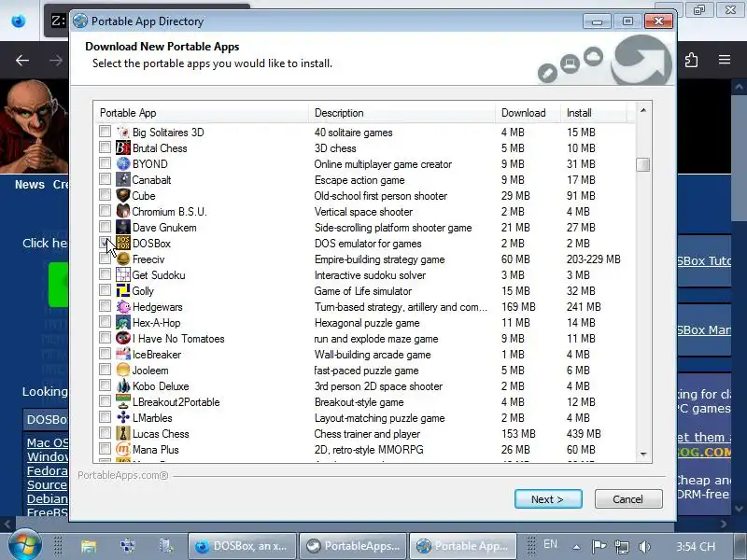The width and height of the screenshot is (747, 560).
Task: Click the Chromium B.S.U. app icon
Action: (x=123, y=211)
